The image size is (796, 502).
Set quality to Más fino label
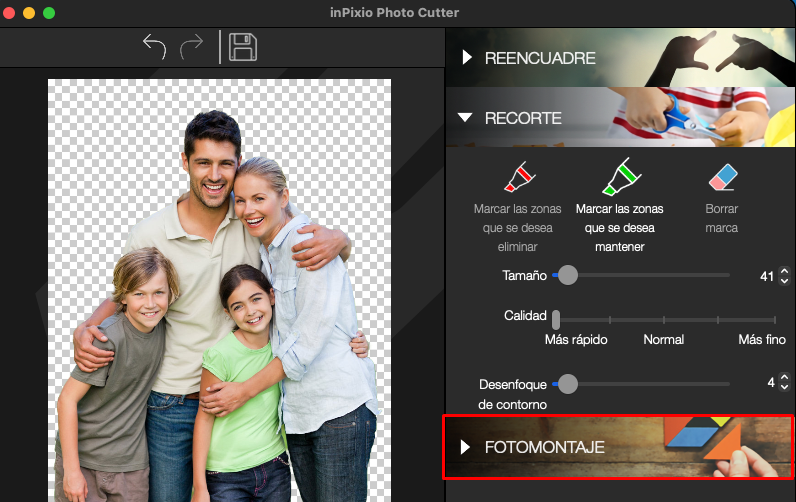tap(761, 340)
